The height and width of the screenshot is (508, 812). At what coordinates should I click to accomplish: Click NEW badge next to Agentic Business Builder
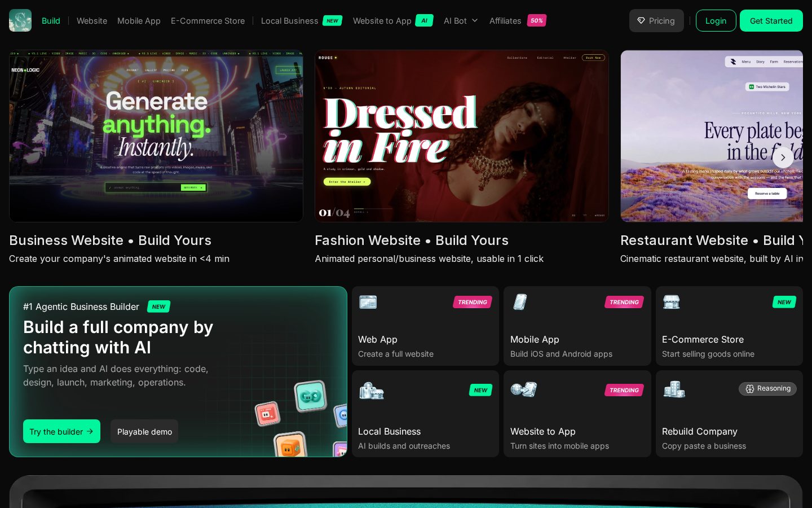(x=158, y=306)
